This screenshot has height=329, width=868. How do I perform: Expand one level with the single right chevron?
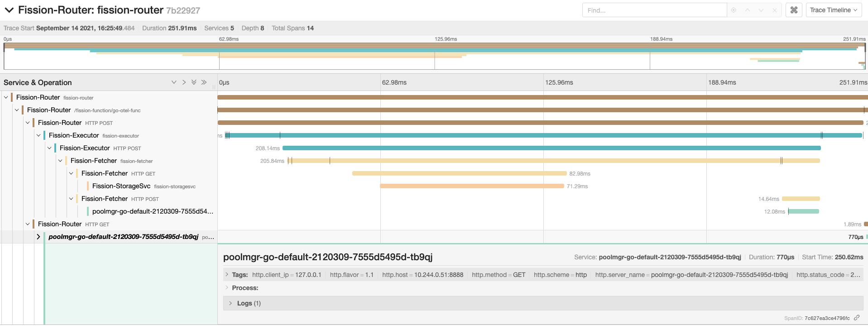184,82
